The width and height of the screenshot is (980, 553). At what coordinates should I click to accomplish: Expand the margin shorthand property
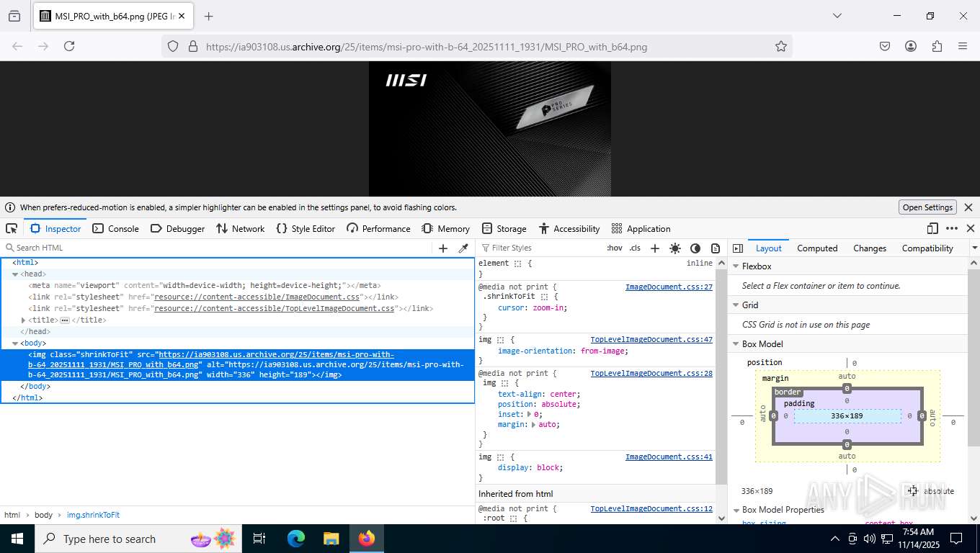pyautogui.click(x=534, y=425)
